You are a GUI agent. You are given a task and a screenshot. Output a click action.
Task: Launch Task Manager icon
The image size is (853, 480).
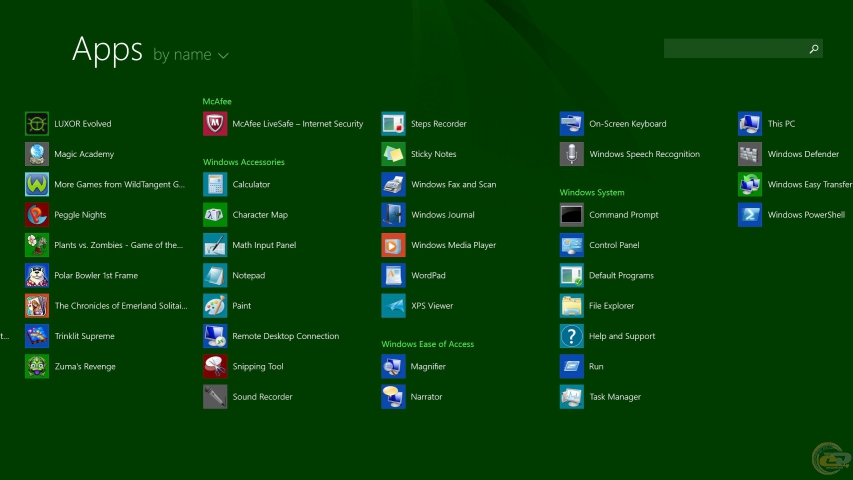tap(572, 397)
